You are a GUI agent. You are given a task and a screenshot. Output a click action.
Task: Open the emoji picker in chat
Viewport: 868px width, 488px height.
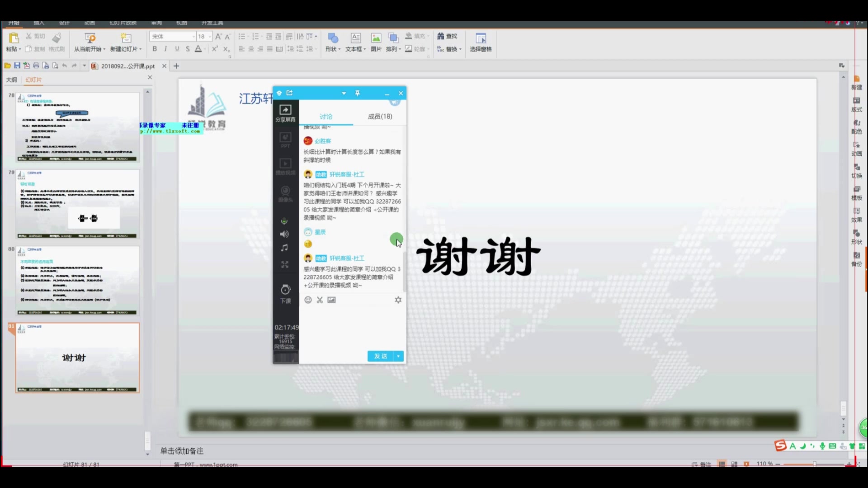click(x=308, y=300)
